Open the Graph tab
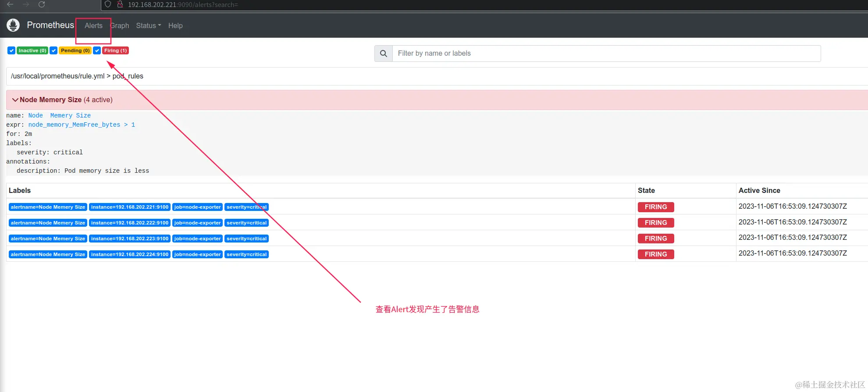868x392 pixels. [x=119, y=25]
